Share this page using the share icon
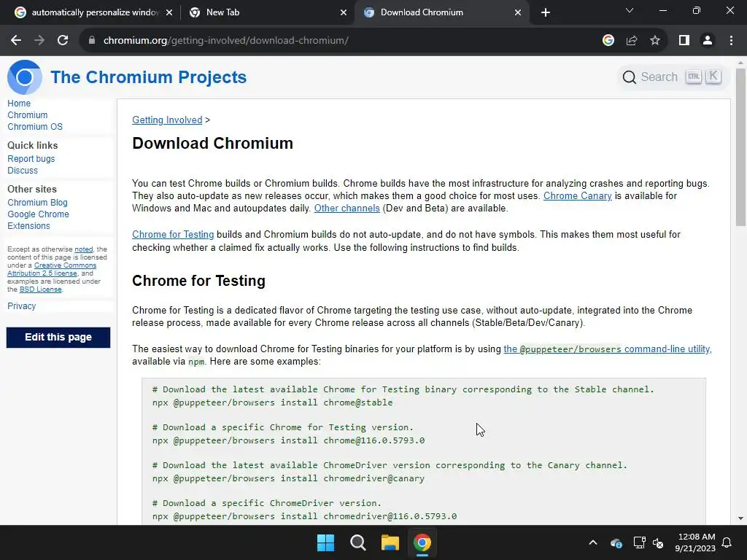The image size is (747, 560). tap(632, 41)
